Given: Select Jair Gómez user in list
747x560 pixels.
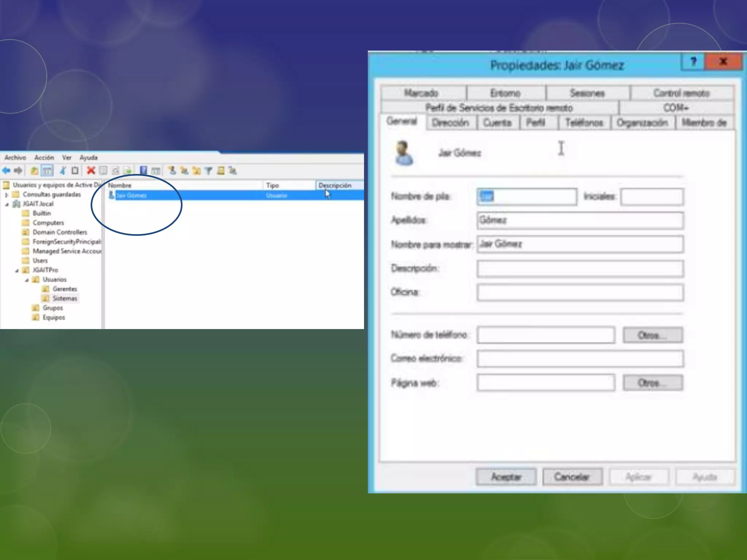Looking at the screenshot, I should tap(131, 195).
